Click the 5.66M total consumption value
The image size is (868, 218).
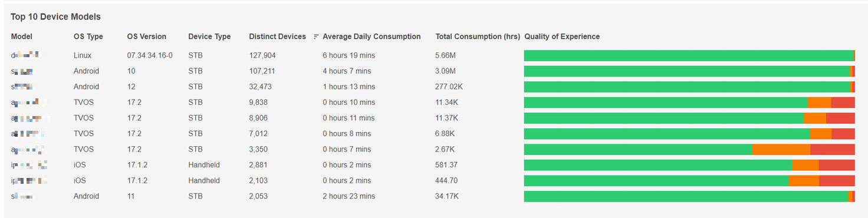(445, 55)
